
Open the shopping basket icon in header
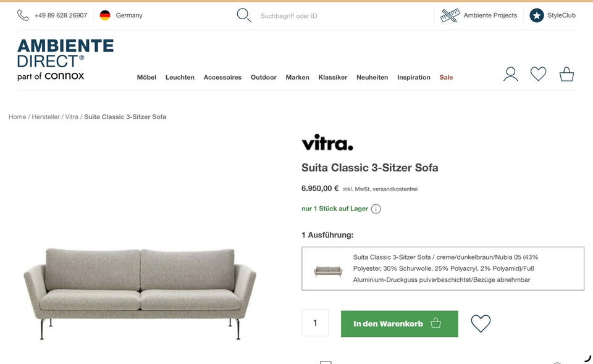click(x=566, y=74)
